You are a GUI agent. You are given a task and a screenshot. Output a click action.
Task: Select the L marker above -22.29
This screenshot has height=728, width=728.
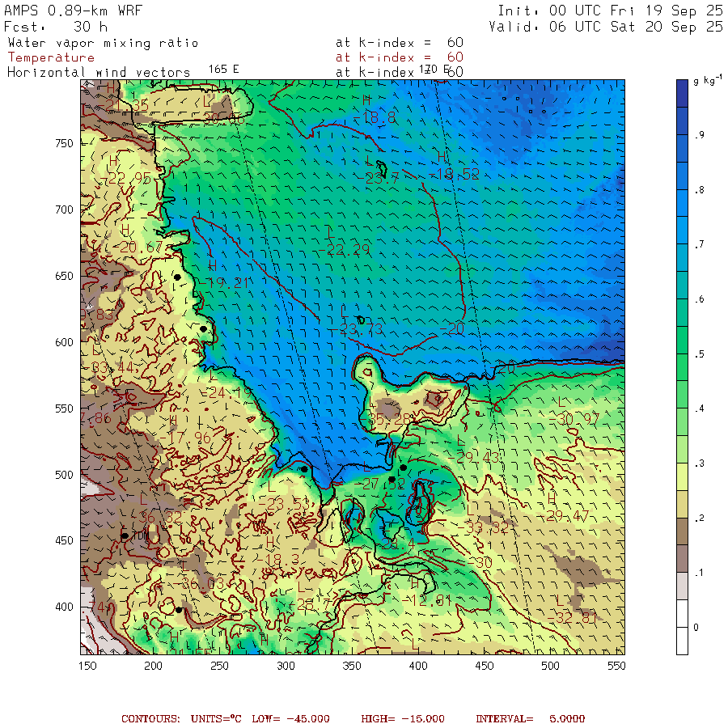coord(330,231)
